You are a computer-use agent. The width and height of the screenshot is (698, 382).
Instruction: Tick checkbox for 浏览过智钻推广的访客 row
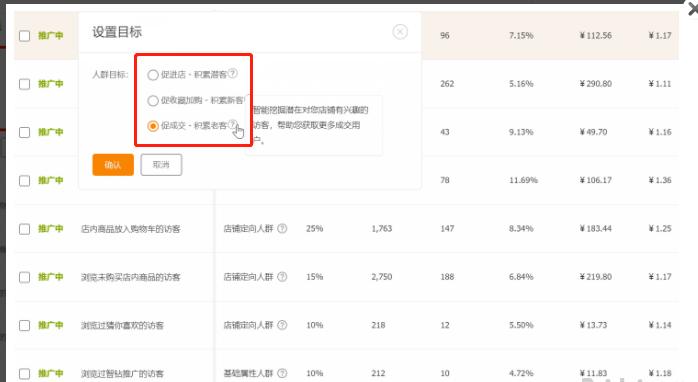[24, 374]
